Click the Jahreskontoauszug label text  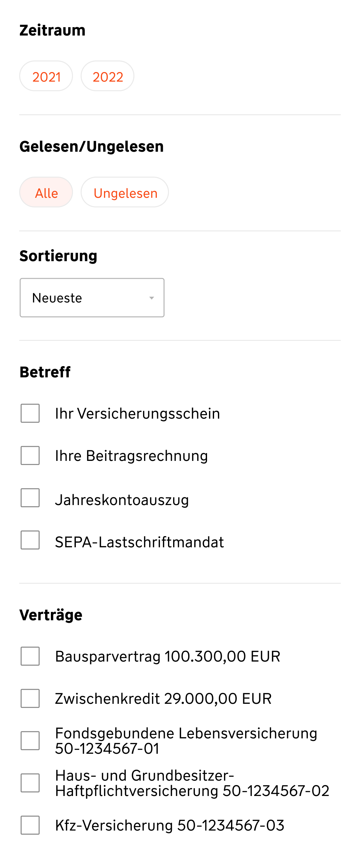[x=122, y=499]
